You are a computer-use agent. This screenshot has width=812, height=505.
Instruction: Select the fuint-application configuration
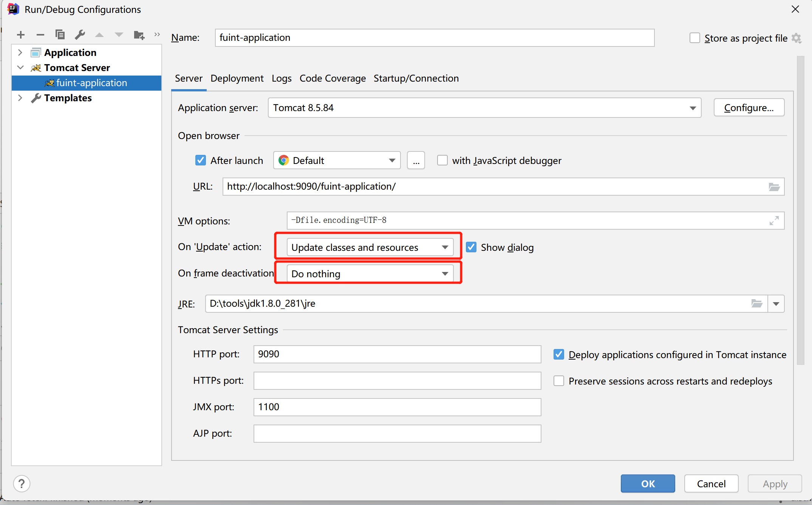87,83
